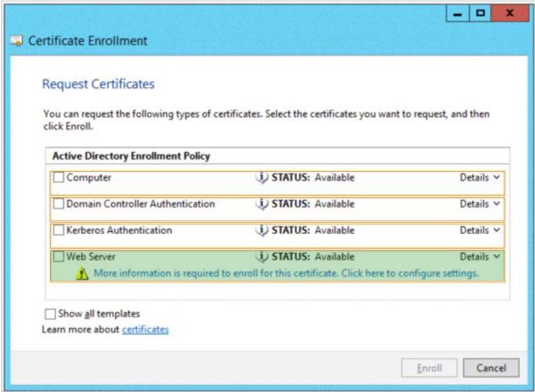The height and width of the screenshot is (392, 535).
Task: Minimize the Certificate Enrollment window
Action: [458, 14]
